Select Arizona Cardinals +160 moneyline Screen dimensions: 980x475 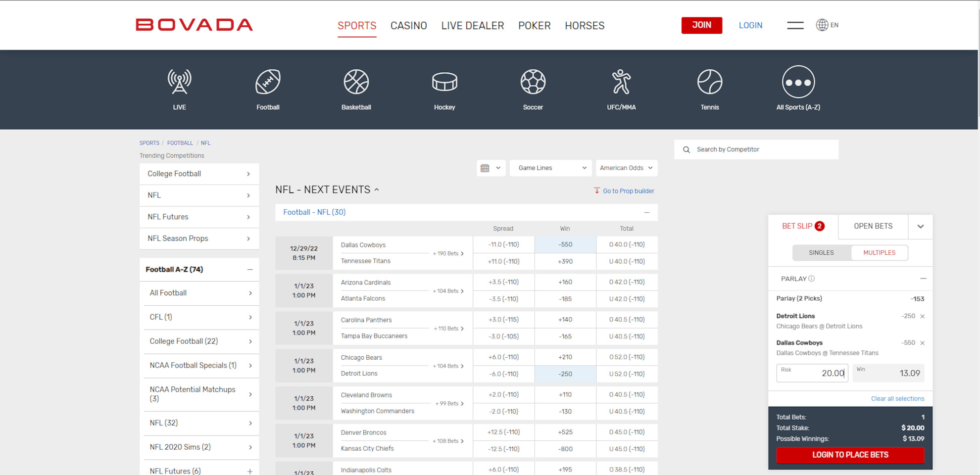pyautogui.click(x=565, y=282)
